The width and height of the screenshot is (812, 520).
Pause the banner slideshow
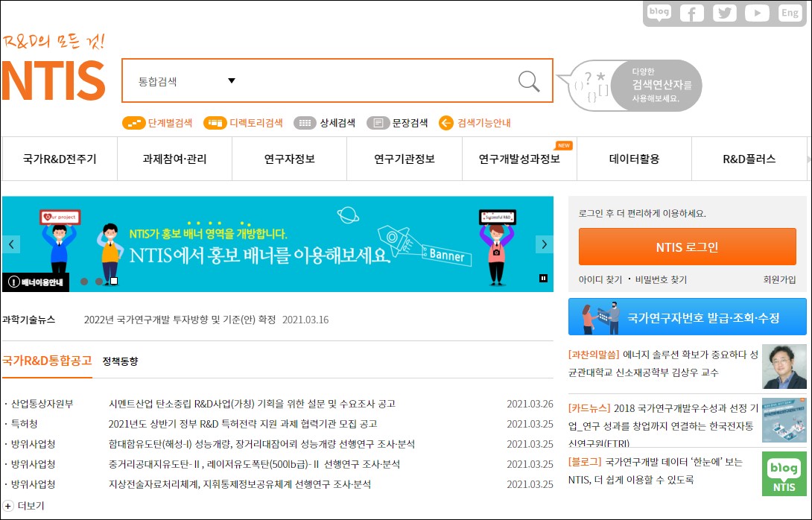pyautogui.click(x=543, y=279)
